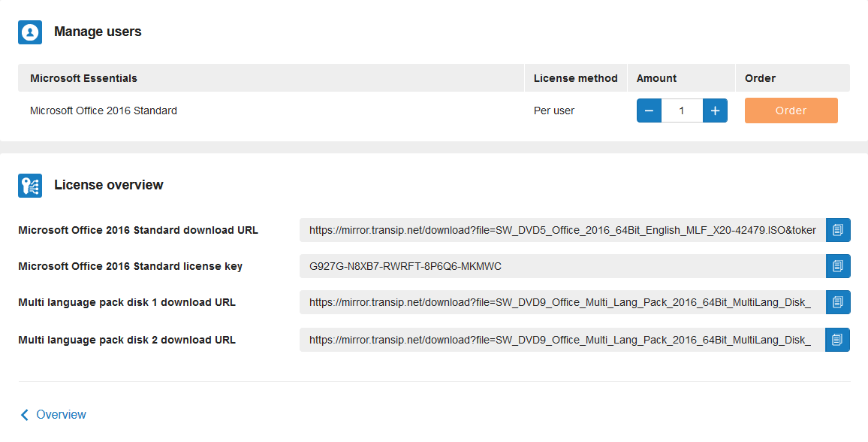868x442 pixels.
Task: Copy the language pack disk 1 URL
Action: pyautogui.click(x=838, y=302)
